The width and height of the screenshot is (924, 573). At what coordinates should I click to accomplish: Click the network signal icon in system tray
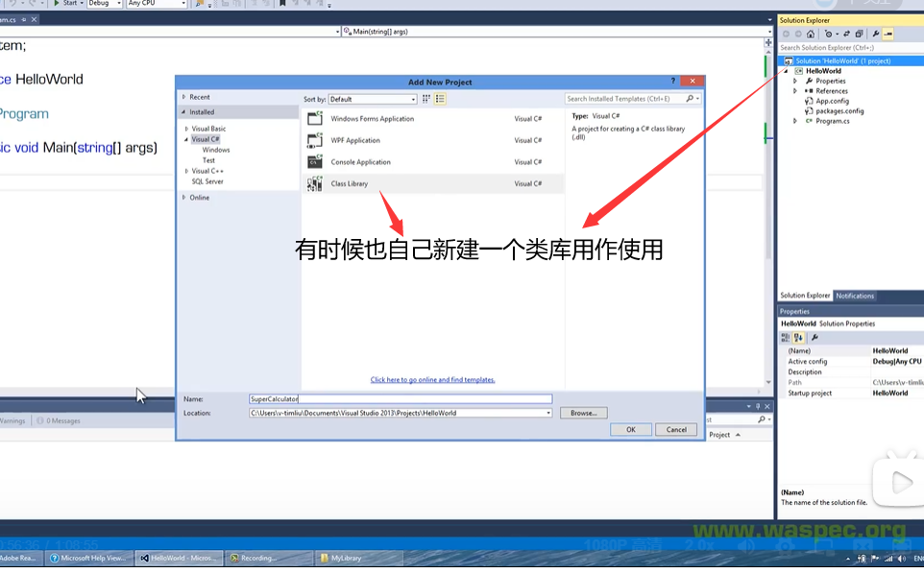tap(888, 559)
